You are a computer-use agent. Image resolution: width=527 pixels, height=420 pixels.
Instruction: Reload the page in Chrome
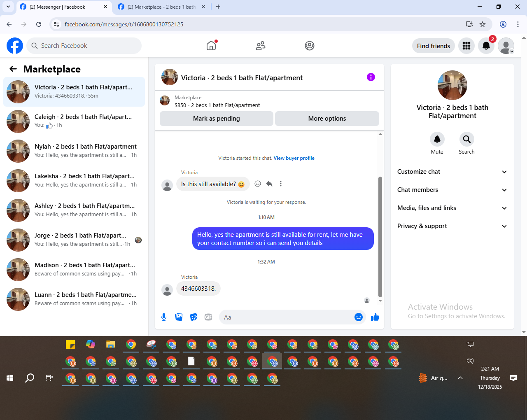(39, 24)
